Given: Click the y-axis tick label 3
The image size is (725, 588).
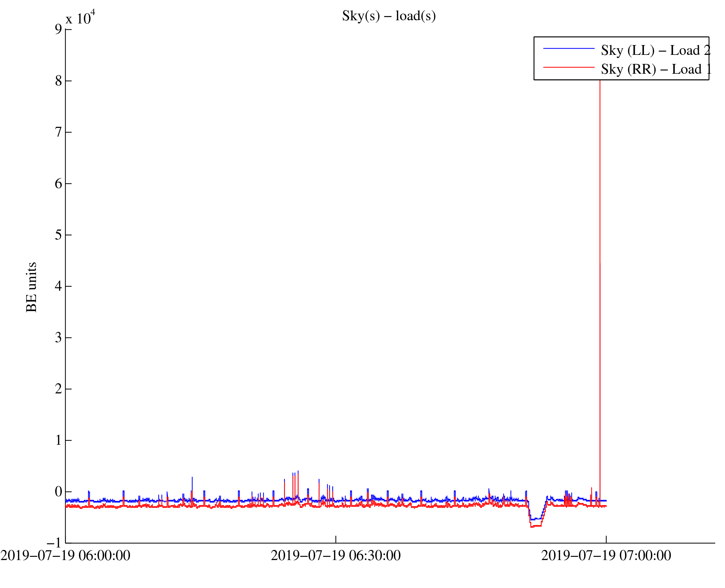Looking at the screenshot, I should [58, 337].
